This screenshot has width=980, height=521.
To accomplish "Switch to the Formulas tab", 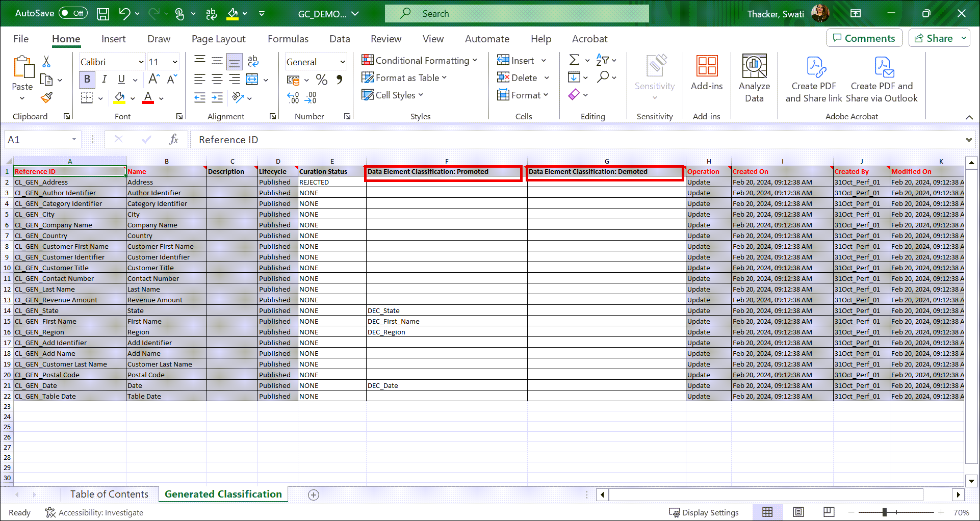I will 288,39.
